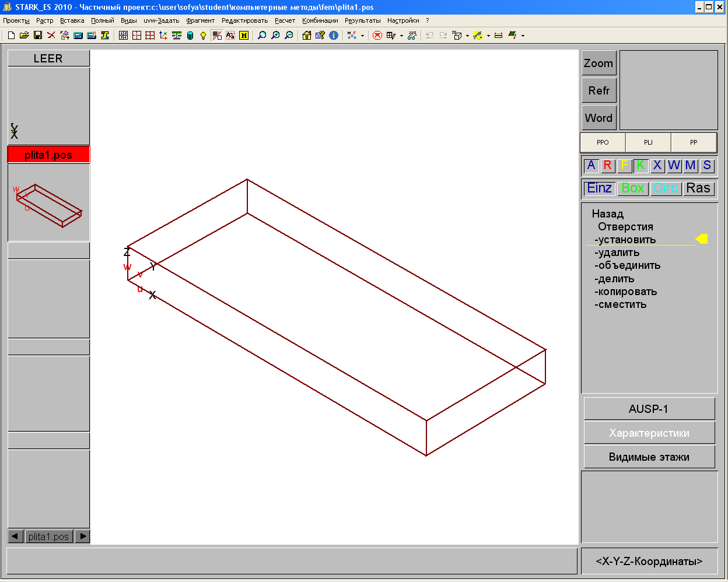This screenshot has width=728, height=582.
Task: Open dropdown arrow next to M/F loads icon
Action: (362, 36)
